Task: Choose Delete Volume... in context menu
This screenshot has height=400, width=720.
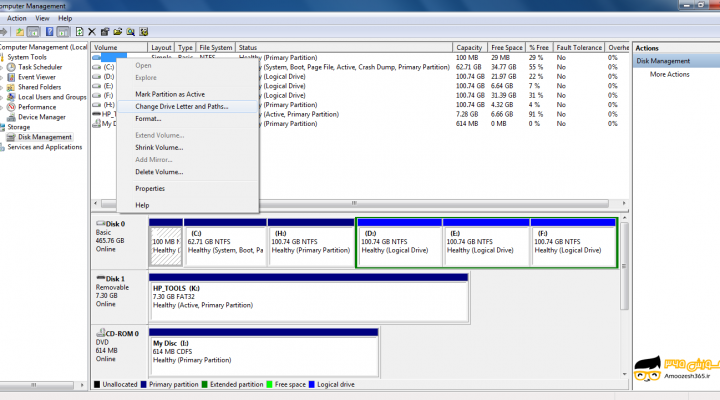Action: pyautogui.click(x=187, y=172)
